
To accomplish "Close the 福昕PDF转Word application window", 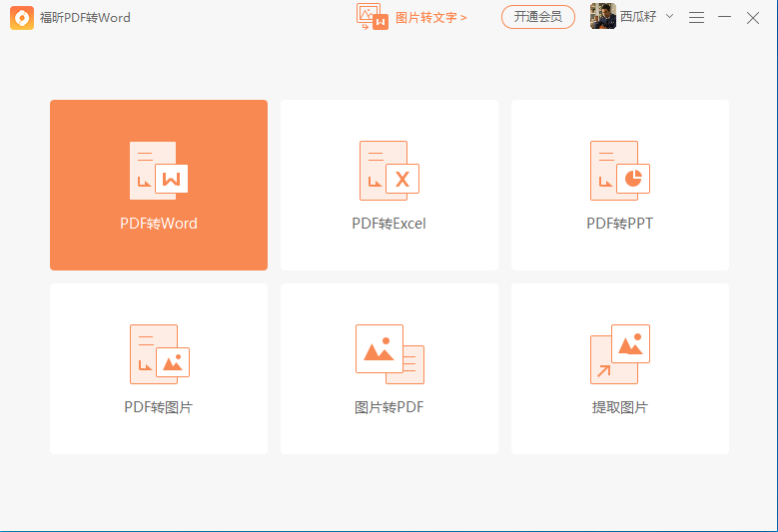I will 753,17.
